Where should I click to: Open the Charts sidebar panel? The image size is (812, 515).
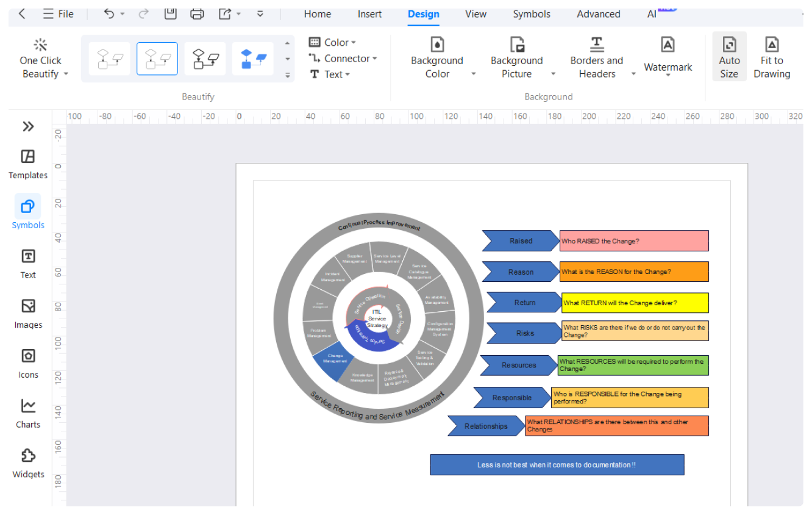pyautogui.click(x=28, y=413)
